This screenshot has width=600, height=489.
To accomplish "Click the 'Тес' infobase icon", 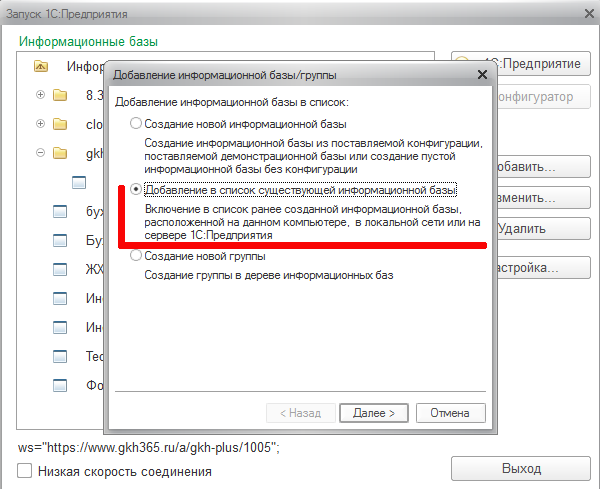I will pos(60,356).
